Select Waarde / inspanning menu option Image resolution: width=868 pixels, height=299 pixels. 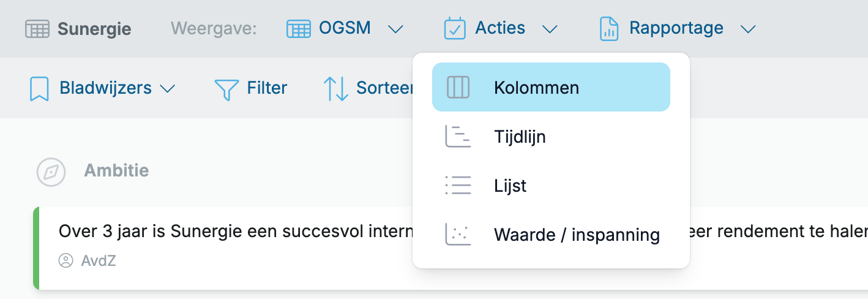pos(551,234)
